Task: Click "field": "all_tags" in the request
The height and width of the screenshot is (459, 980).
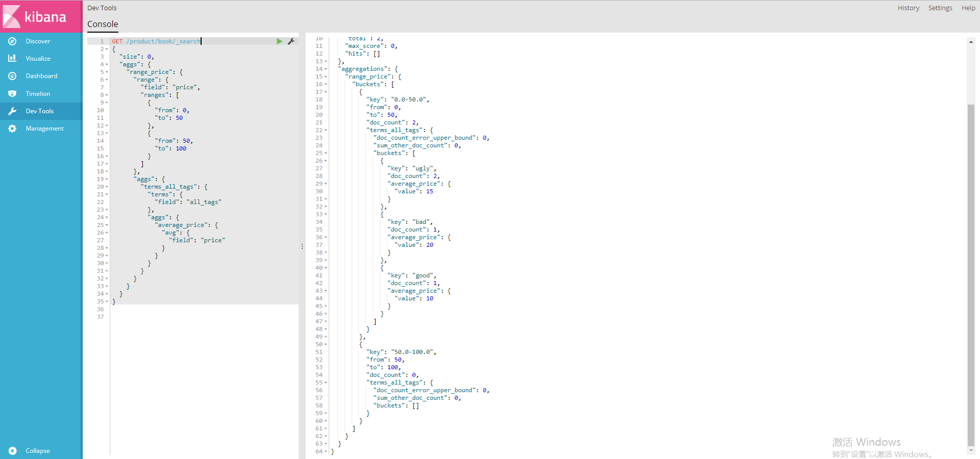Action: pos(188,202)
